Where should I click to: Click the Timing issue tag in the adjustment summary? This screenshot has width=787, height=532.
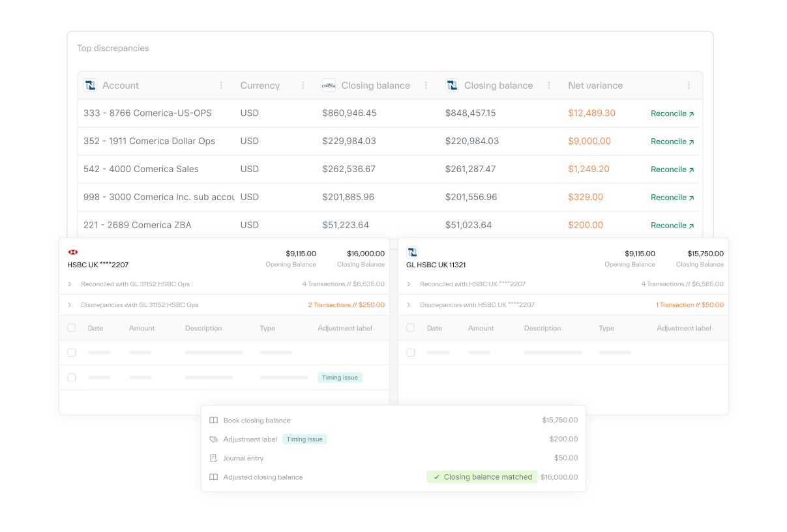pos(304,439)
